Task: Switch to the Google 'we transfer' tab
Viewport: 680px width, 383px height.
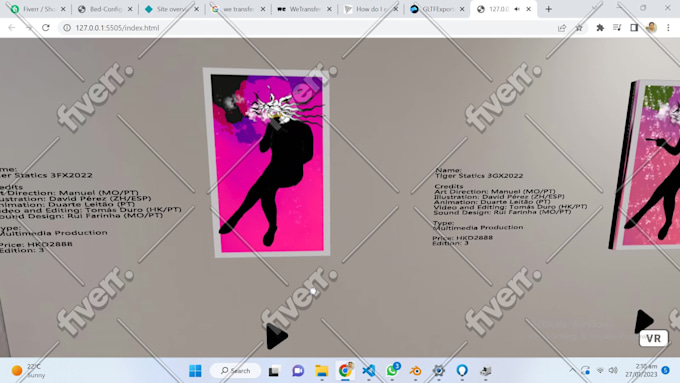Action: click(238, 9)
